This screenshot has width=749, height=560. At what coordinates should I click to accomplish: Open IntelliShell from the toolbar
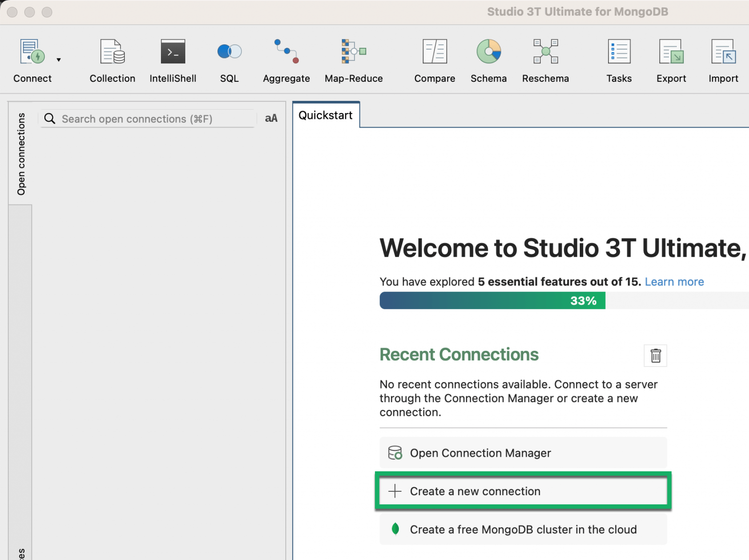pos(173,58)
